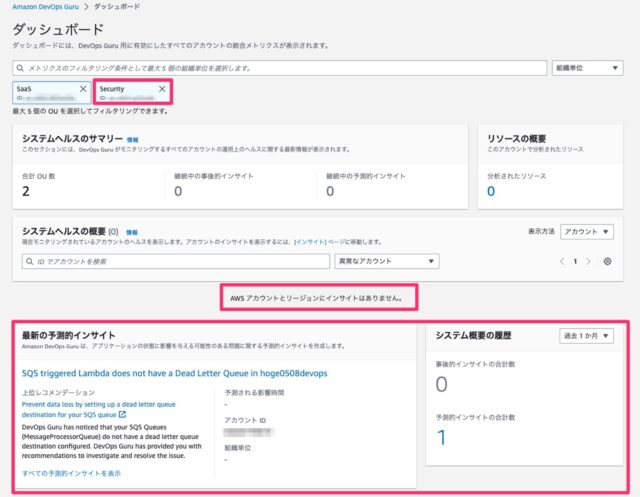Image resolution: width=640 pixels, height=497 pixels.
Task: Remove the SaaS filter chip
Action: pyautogui.click(x=83, y=89)
